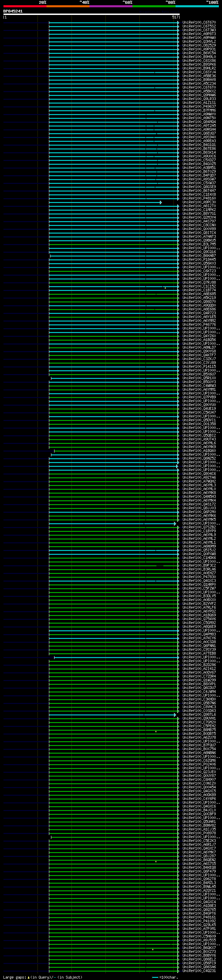Click label UniRef100_C5XDZ7
222x980 pixels.
[x=199, y=160]
